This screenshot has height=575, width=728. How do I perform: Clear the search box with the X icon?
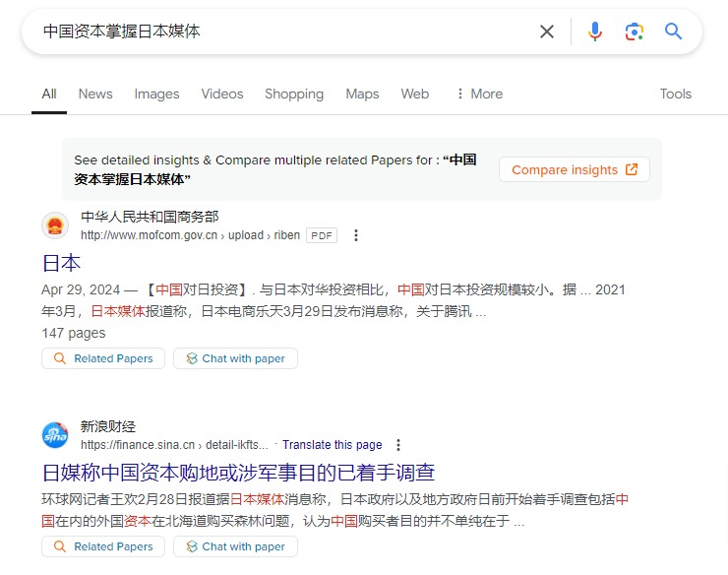[547, 32]
